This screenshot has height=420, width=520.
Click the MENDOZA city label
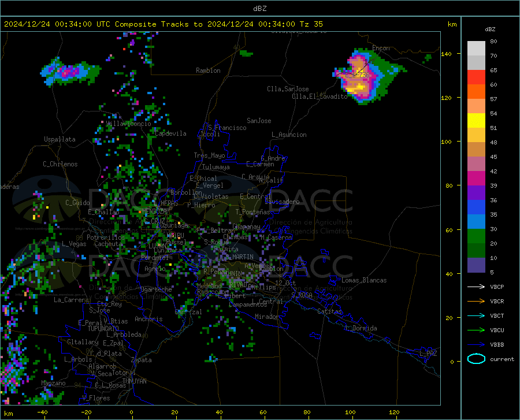154,211
